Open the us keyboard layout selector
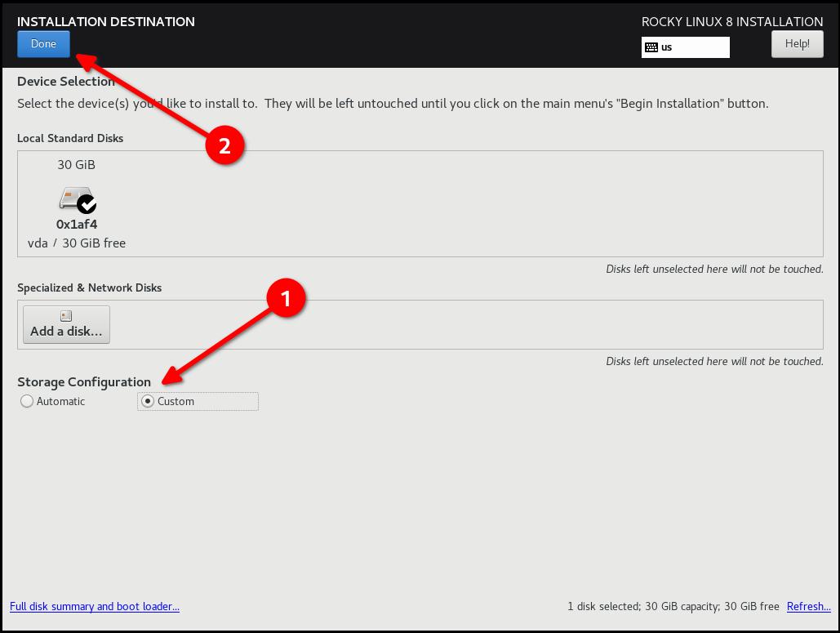The height and width of the screenshot is (633, 840). tap(686, 47)
